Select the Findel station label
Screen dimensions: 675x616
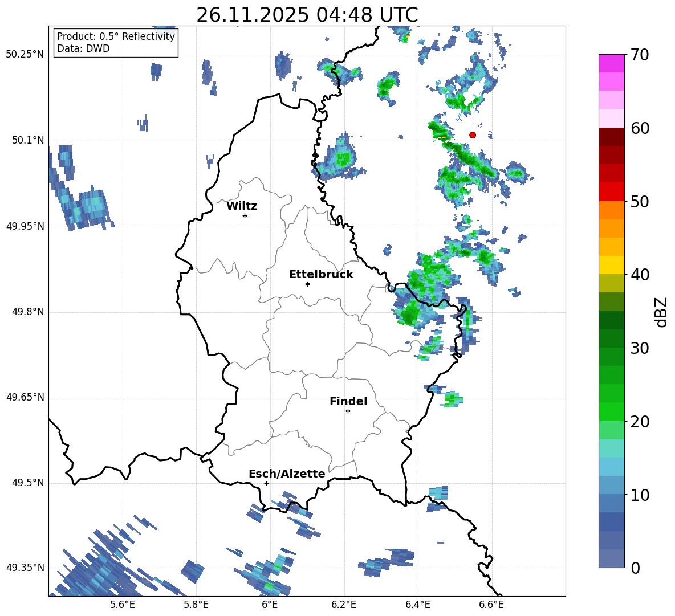tap(348, 401)
